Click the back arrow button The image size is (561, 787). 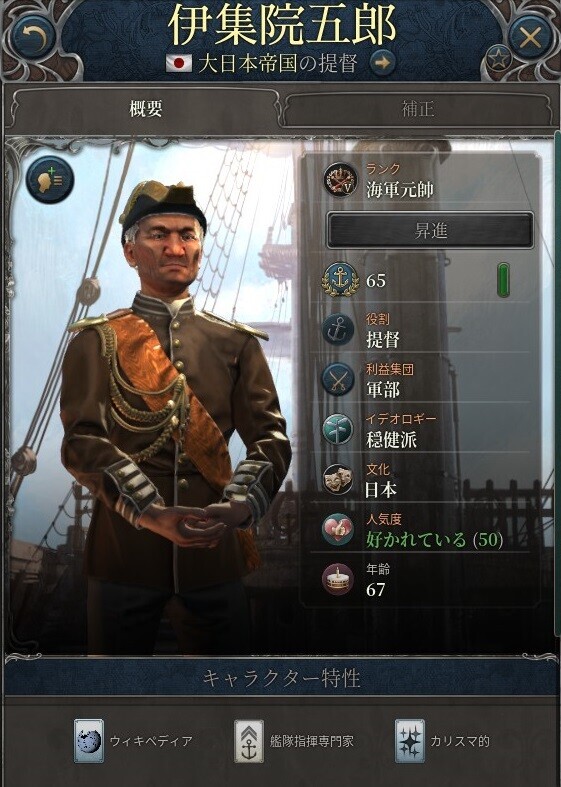pyautogui.click(x=35, y=36)
